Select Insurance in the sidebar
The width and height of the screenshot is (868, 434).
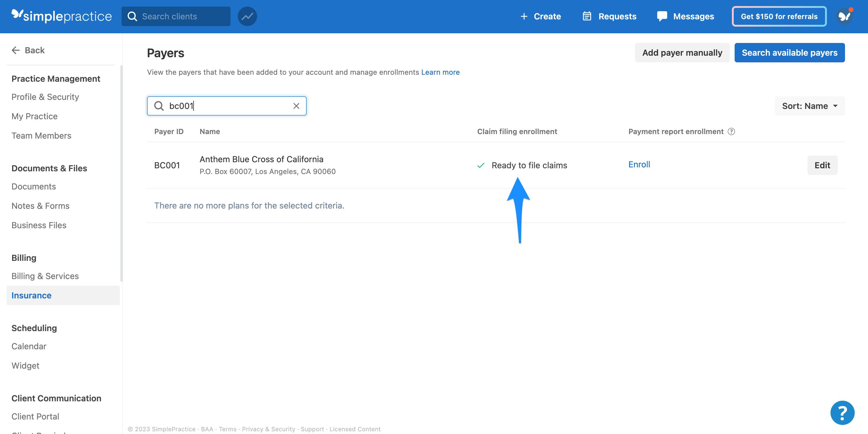[x=31, y=295]
